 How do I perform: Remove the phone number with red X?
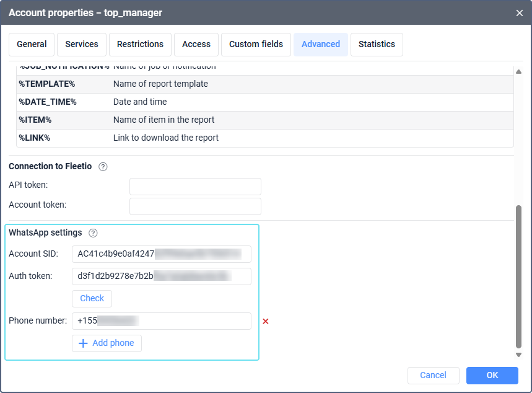click(266, 321)
